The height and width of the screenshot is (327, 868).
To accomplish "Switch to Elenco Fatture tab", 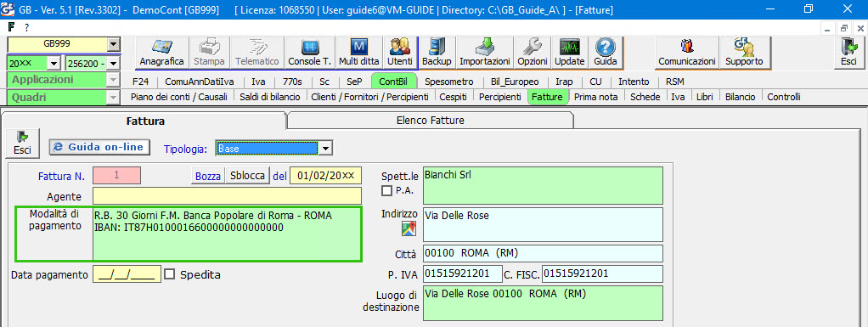I will pos(430,120).
